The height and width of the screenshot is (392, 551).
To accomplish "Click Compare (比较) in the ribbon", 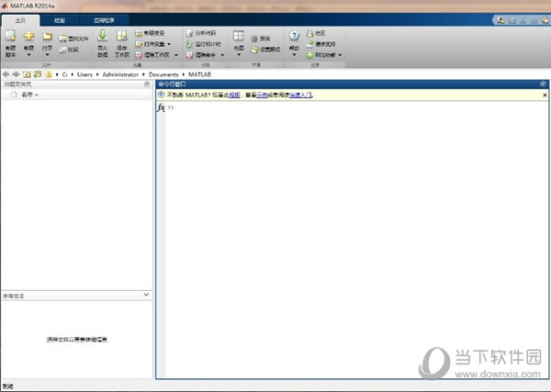I will [x=69, y=50].
